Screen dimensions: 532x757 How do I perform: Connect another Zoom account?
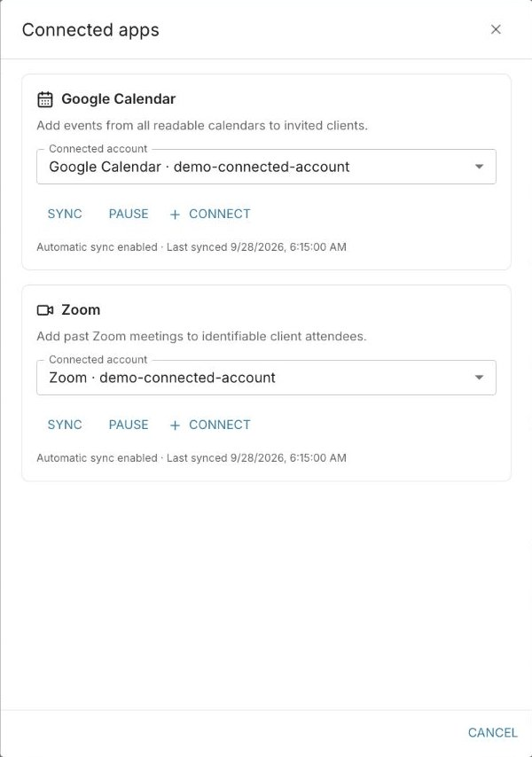(210, 425)
